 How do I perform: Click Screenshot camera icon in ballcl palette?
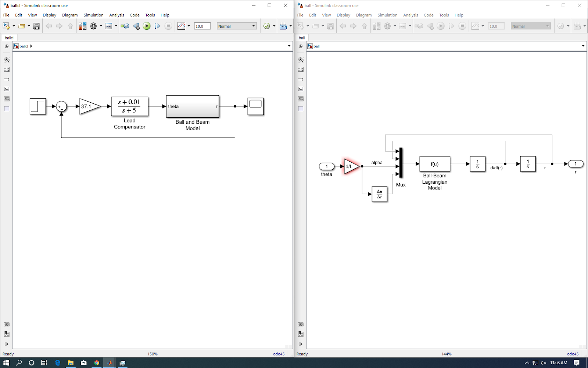click(x=7, y=325)
